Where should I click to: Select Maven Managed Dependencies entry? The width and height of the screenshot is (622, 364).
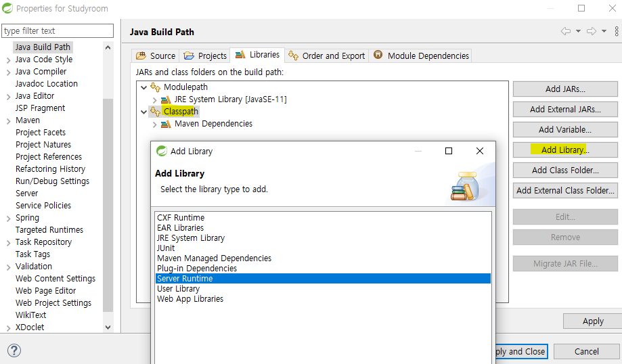click(323, 258)
